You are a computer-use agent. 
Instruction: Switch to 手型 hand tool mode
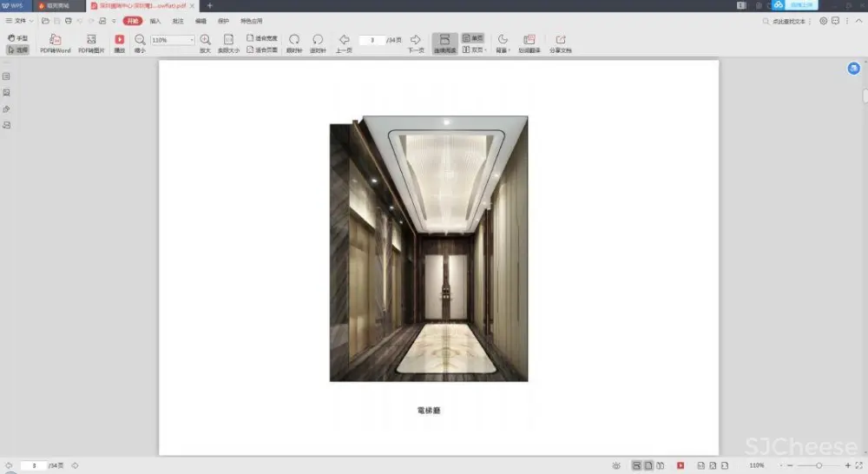pos(17,38)
